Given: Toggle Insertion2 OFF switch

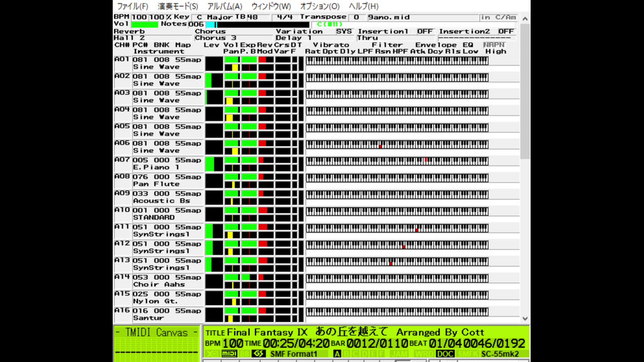Looking at the screenshot, I should (x=506, y=32).
